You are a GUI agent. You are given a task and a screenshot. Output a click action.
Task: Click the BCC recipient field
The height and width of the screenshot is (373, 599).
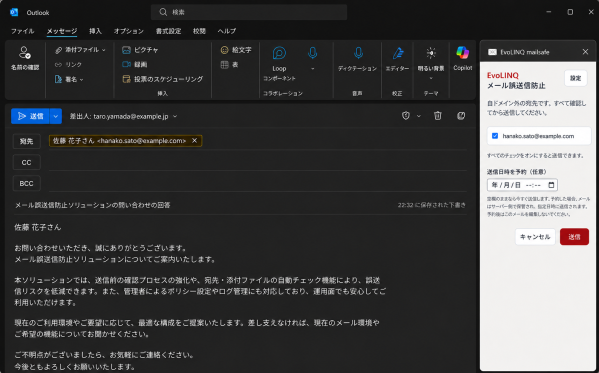coord(257,184)
